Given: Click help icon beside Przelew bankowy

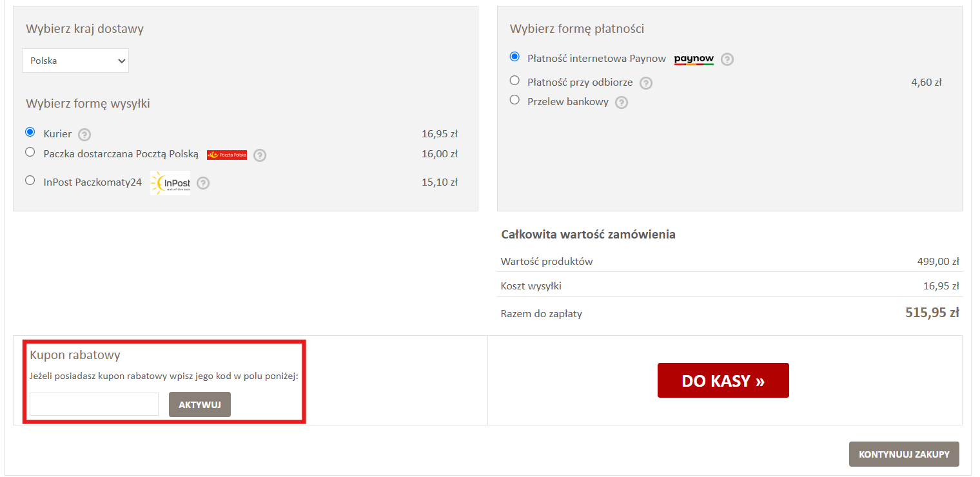Looking at the screenshot, I should pos(622,102).
